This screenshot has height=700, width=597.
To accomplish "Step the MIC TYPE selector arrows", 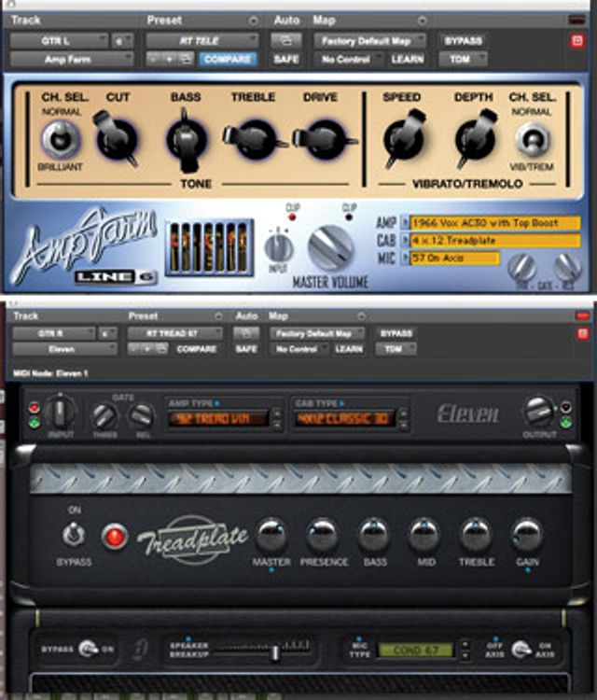I will point(465,650).
